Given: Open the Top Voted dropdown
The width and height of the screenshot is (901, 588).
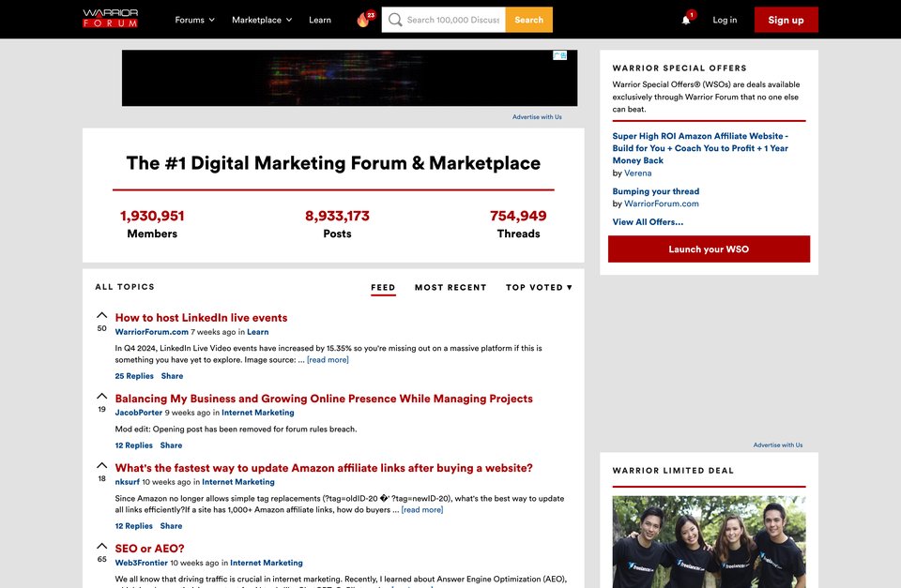Looking at the screenshot, I should [x=539, y=287].
